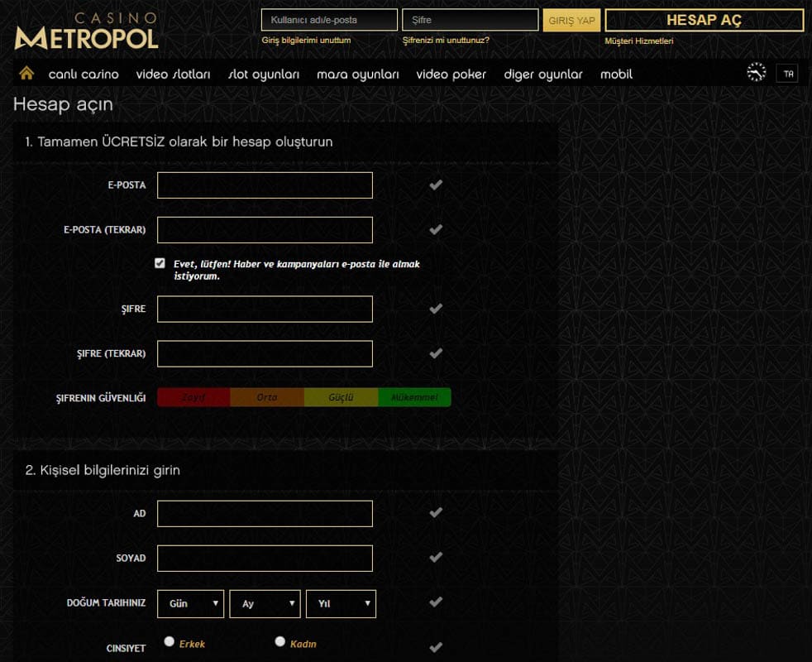
Task: Click the Güçlü password strength segment
Action: click(341, 397)
